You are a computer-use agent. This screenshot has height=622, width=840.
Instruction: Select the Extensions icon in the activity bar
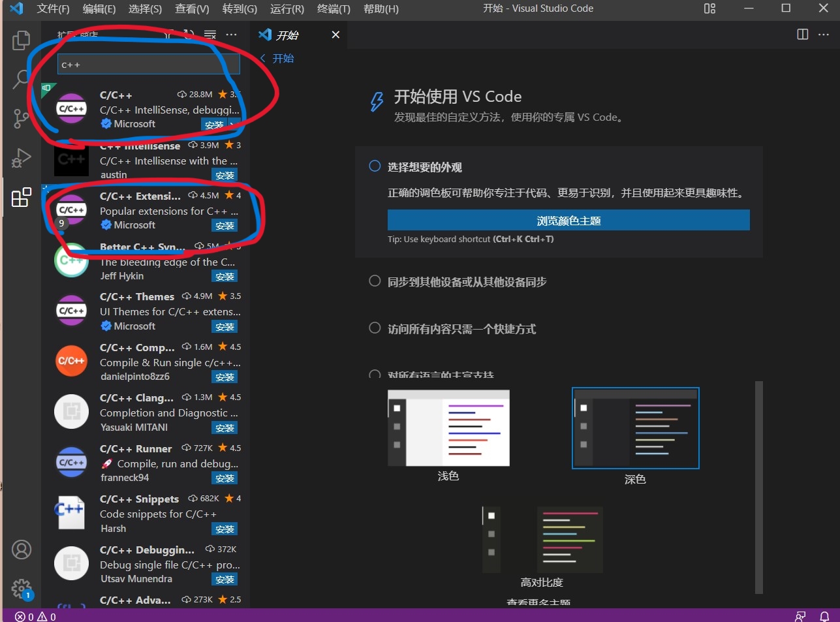21,196
